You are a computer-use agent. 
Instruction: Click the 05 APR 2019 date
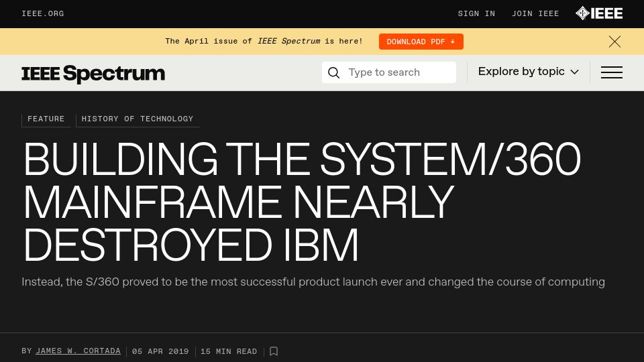pyautogui.click(x=160, y=351)
